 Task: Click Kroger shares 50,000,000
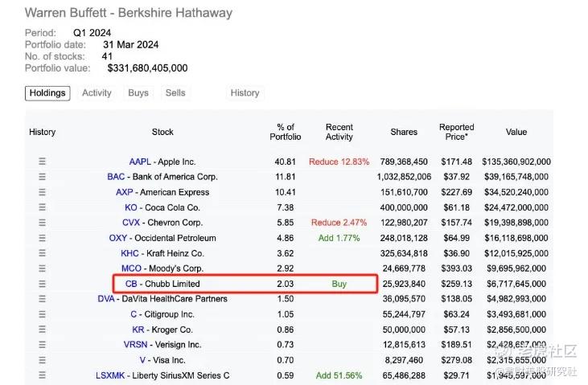404,330
